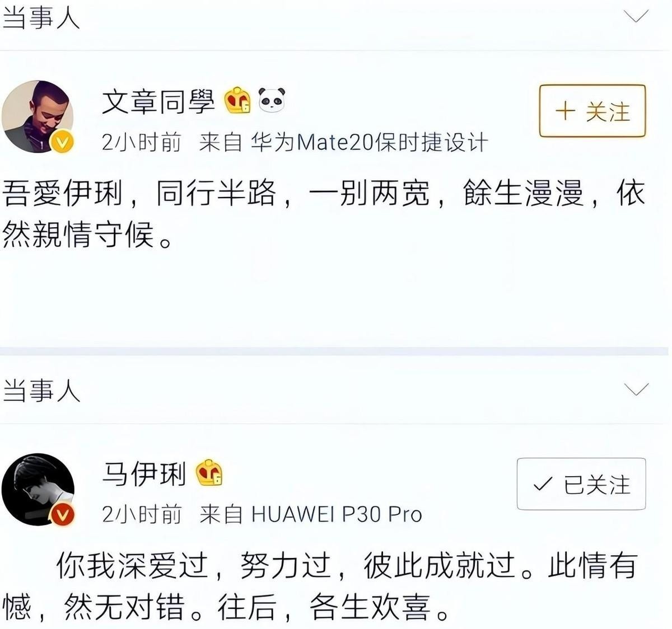
Task: Open 文章同學's profile avatar
Action: pos(38,116)
